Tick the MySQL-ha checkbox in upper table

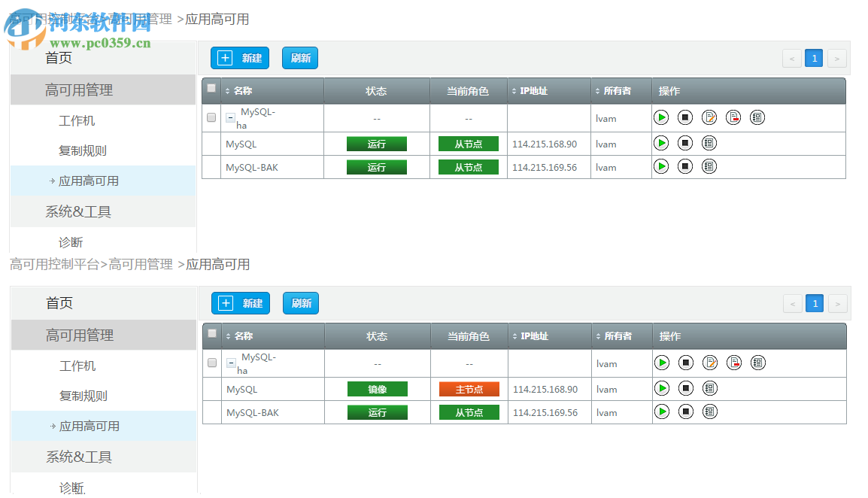(211, 117)
